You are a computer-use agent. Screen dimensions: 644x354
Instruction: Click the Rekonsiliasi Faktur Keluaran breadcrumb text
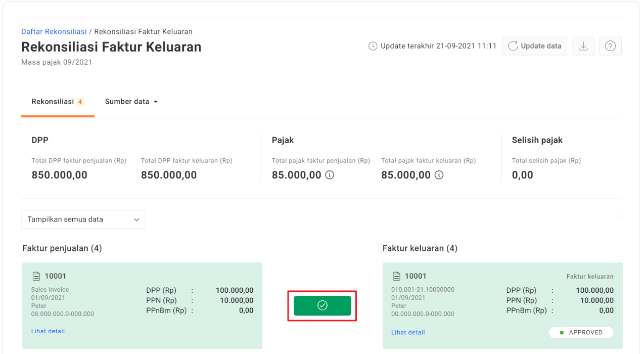[x=143, y=31]
